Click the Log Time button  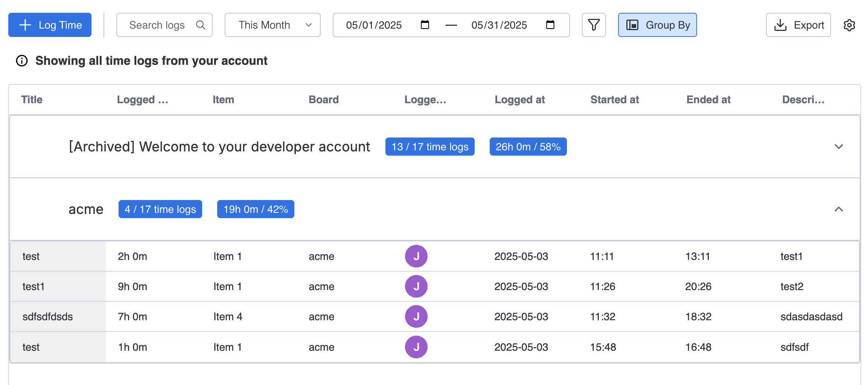pyautogui.click(x=50, y=25)
